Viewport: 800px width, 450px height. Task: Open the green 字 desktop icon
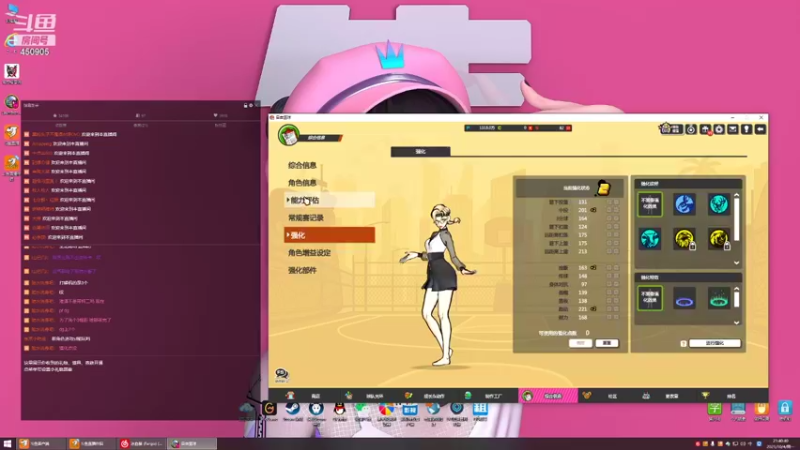(715, 409)
